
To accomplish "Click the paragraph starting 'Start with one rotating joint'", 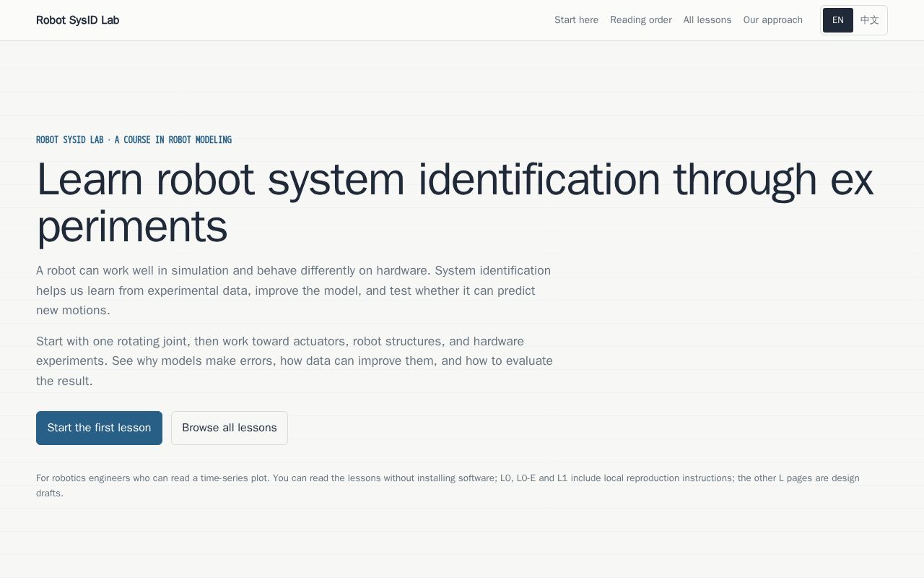I will pyautogui.click(x=295, y=361).
